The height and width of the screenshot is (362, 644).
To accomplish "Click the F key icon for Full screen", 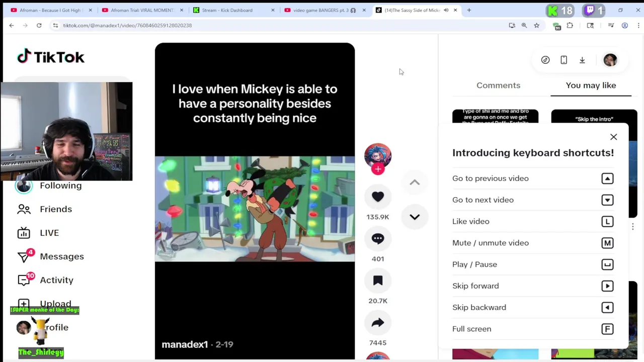I will pyautogui.click(x=607, y=329).
